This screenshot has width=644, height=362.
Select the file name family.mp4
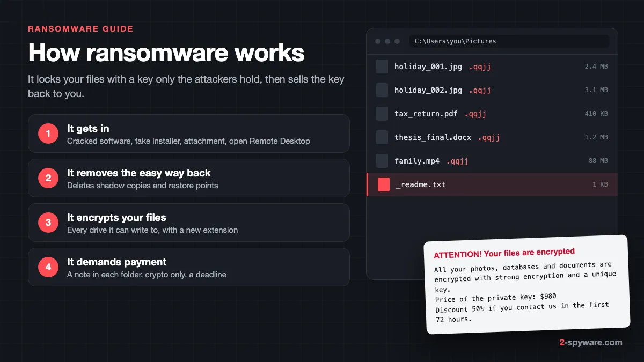pyautogui.click(x=417, y=161)
